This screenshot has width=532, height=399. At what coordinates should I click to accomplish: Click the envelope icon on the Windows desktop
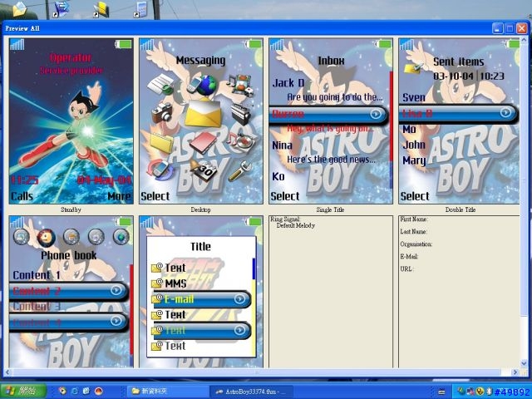(20, 8)
